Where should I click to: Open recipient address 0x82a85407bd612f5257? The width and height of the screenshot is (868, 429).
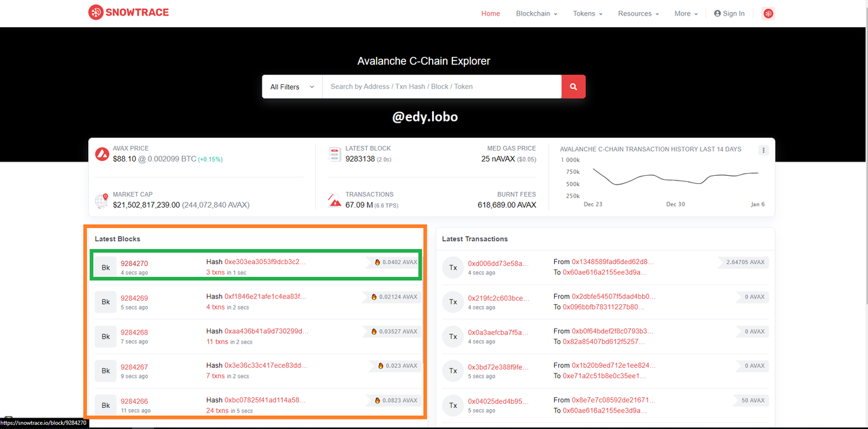(604, 341)
